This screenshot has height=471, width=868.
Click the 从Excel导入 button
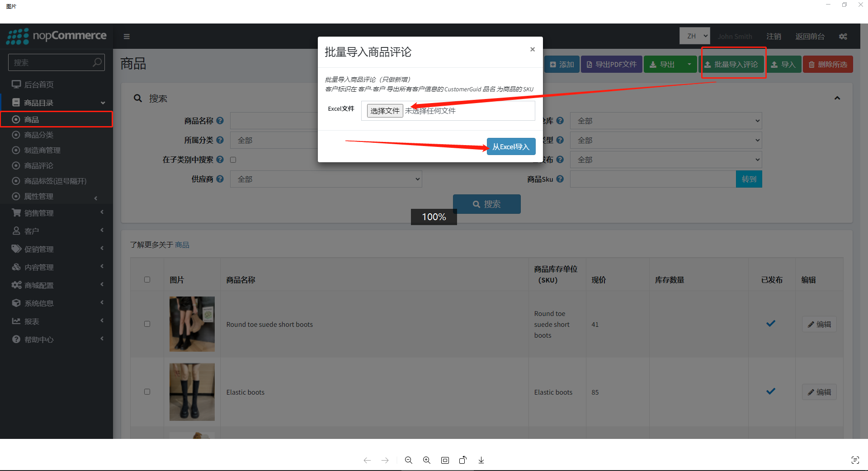511,146
